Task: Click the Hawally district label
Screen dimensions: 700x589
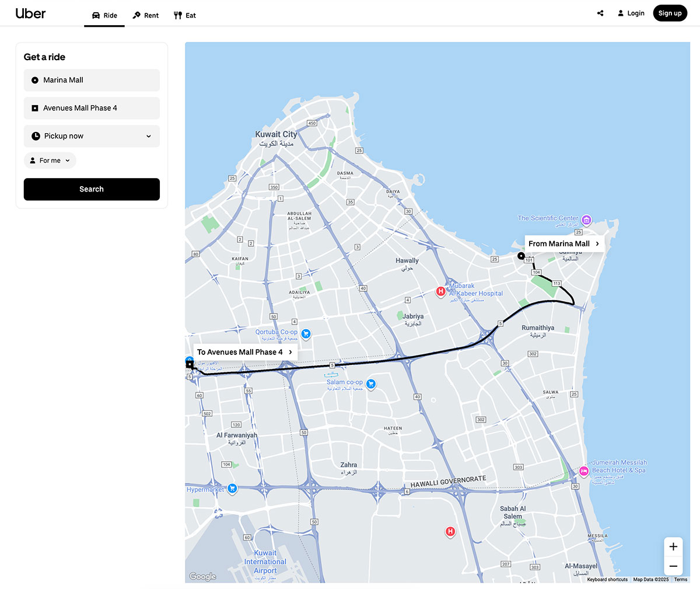Action: 407,264
